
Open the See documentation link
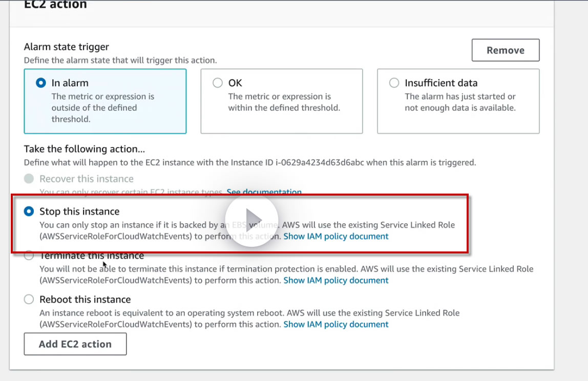click(264, 192)
